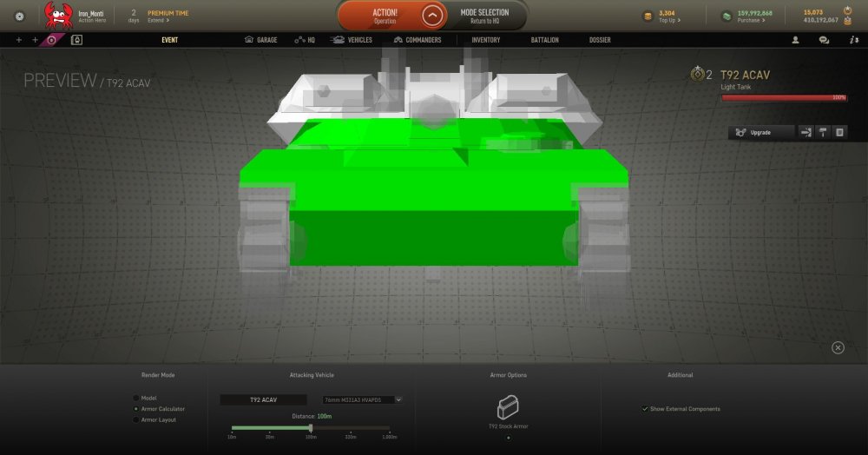The height and width of the screenshot is (455, 868).
Task: Close the preview with the circled X icon
Action: 838,347
